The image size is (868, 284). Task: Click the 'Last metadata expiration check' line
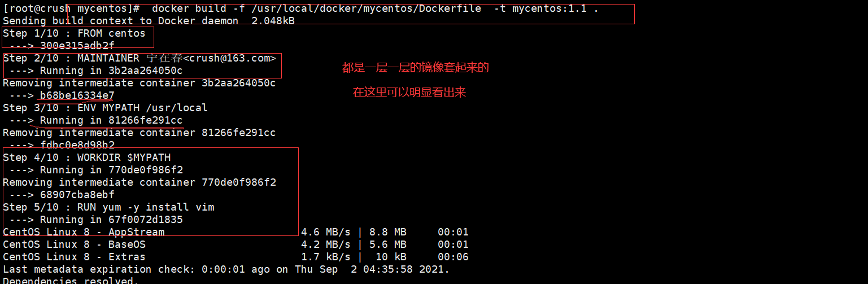(x=226, y=269)
